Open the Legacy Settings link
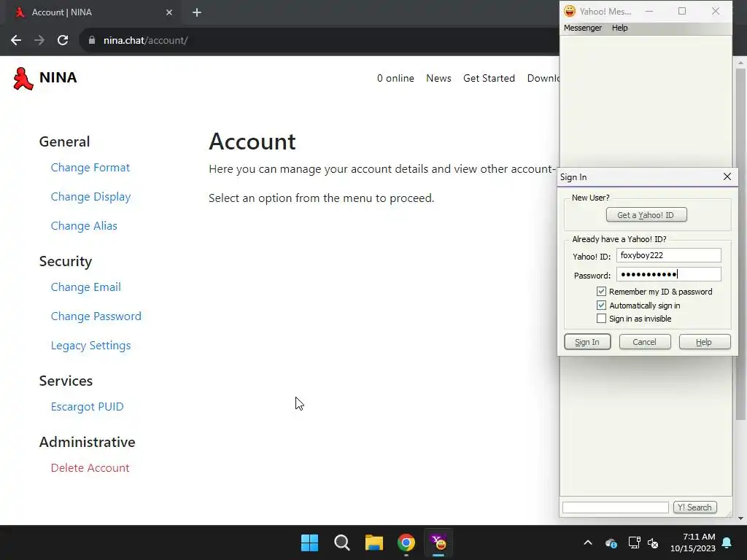The image size is (747, 560). click(90, 345)
